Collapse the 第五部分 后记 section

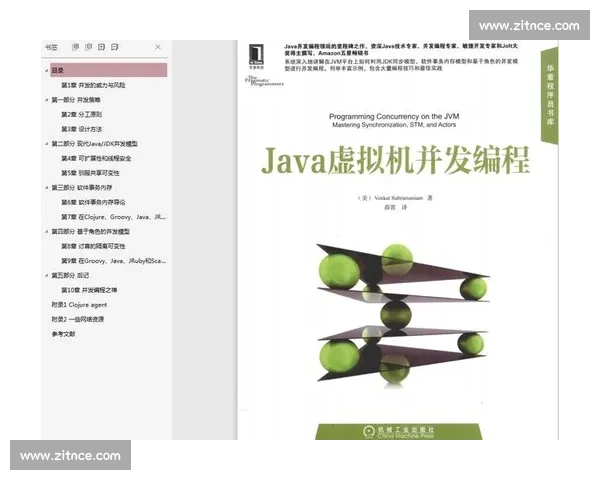coord(46,274)
